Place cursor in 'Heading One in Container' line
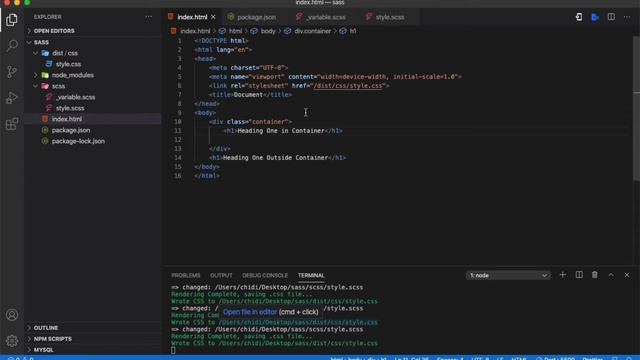640x360 pixels. [x=283, y=131]
